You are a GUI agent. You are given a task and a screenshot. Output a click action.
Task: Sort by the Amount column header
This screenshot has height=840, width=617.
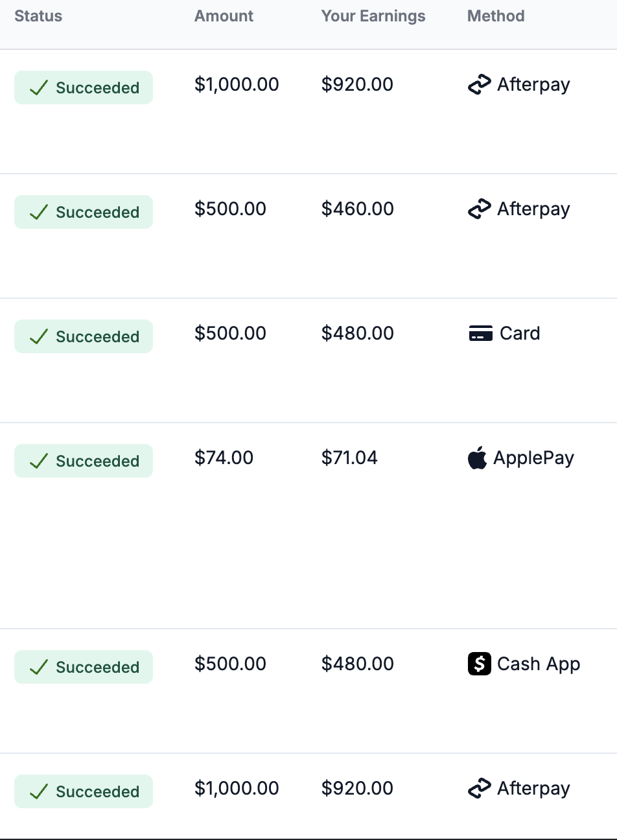coord(224,16)
